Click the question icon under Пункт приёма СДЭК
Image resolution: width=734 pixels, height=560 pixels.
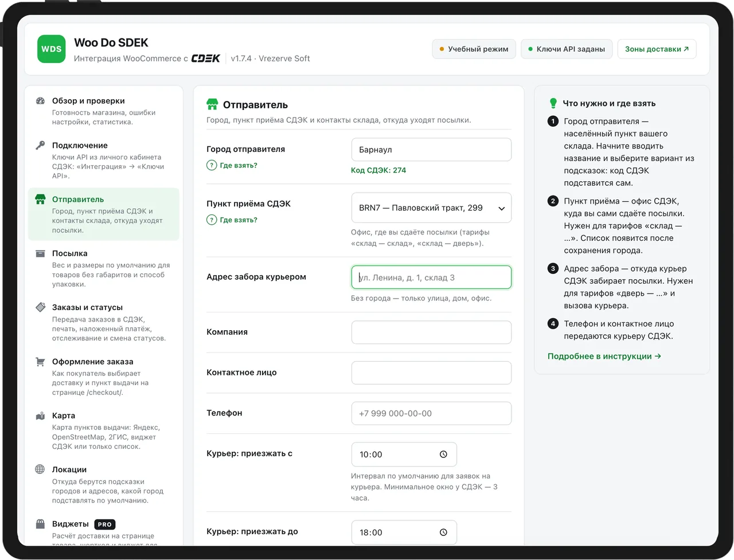point(212,220)
